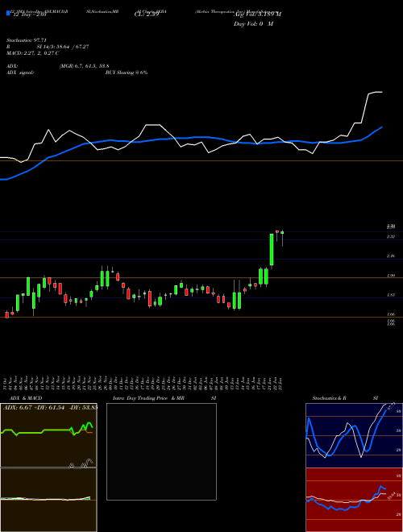Click the 1.83 price axis label
The height and width of the screenshot is (532, 403).
pos(391,295)
